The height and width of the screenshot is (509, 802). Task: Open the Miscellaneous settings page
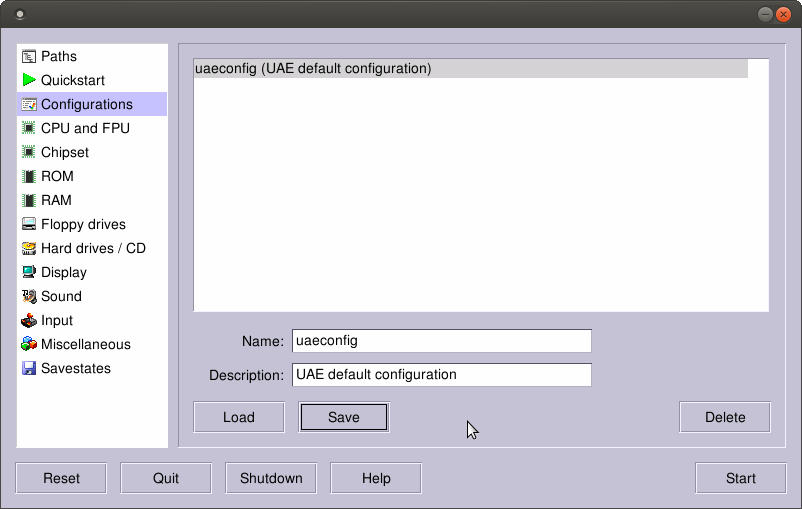[85, 345]
